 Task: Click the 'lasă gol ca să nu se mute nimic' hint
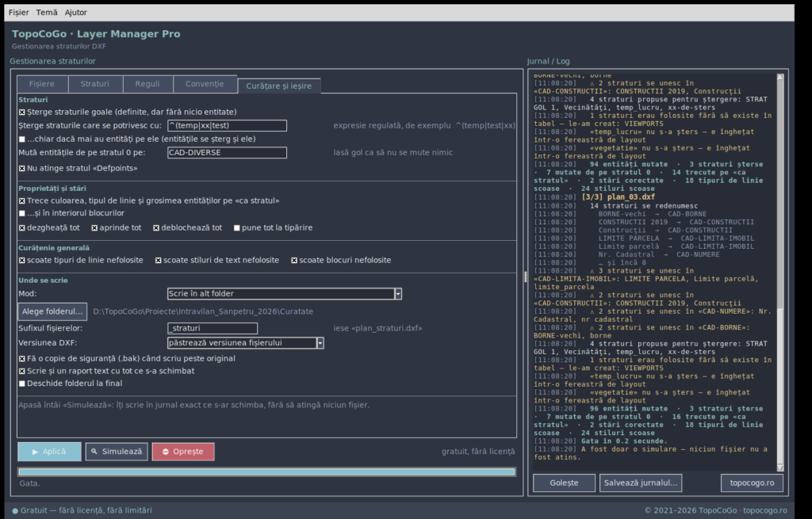pyautogui.click(x=393, y=153)
